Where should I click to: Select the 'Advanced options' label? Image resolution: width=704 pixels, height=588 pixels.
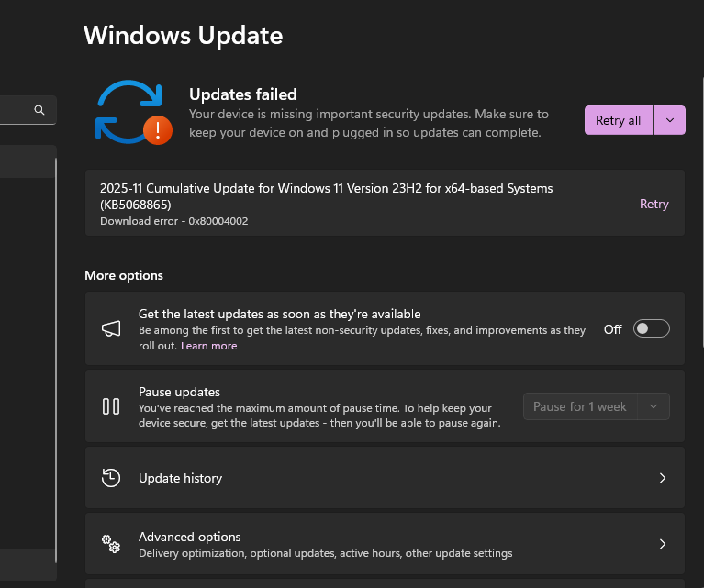click(x=189, y=537)
